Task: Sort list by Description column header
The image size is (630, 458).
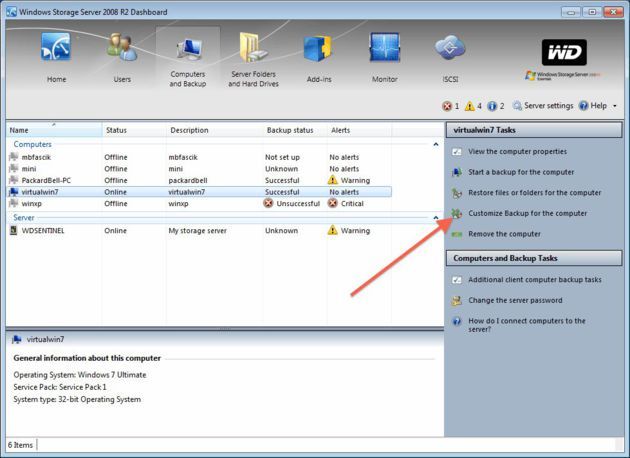Action: tap(215, 130)
